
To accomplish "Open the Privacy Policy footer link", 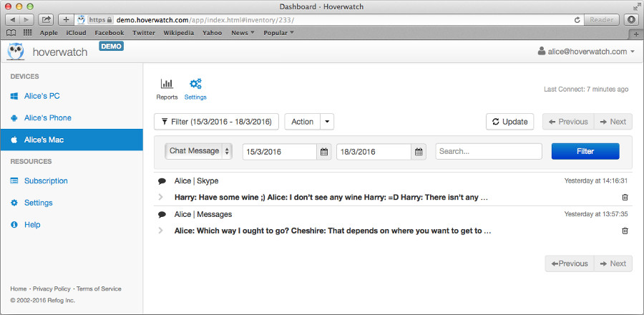I will pyautogui.click(x=53, y=289).
